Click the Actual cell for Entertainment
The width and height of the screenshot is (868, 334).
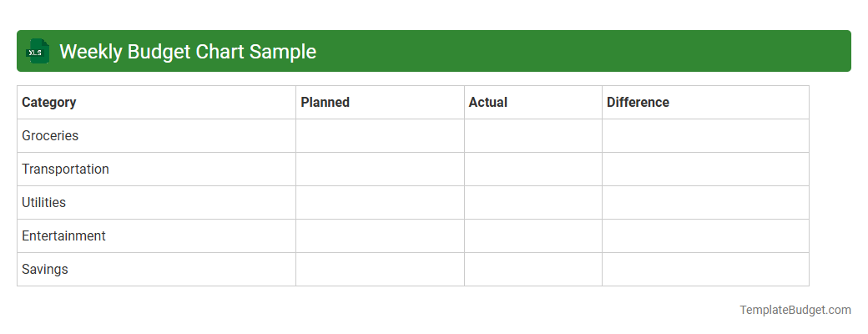coord(533,236)
